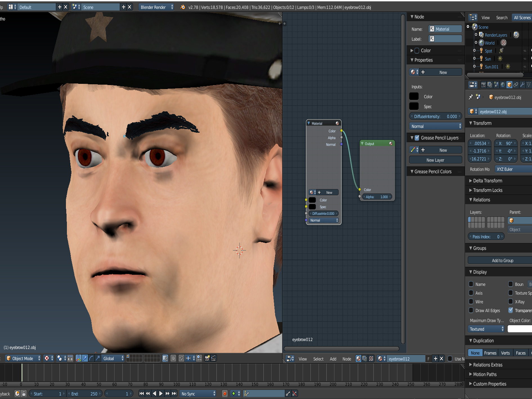Open the node editor View menu
532x399 pixels.
[303, 359]
